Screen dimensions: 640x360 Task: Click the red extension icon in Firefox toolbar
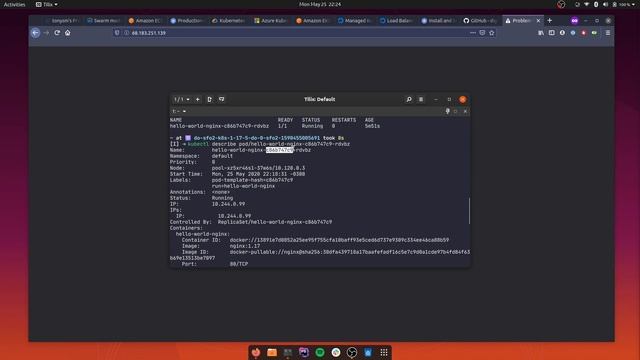coord(584,33)
